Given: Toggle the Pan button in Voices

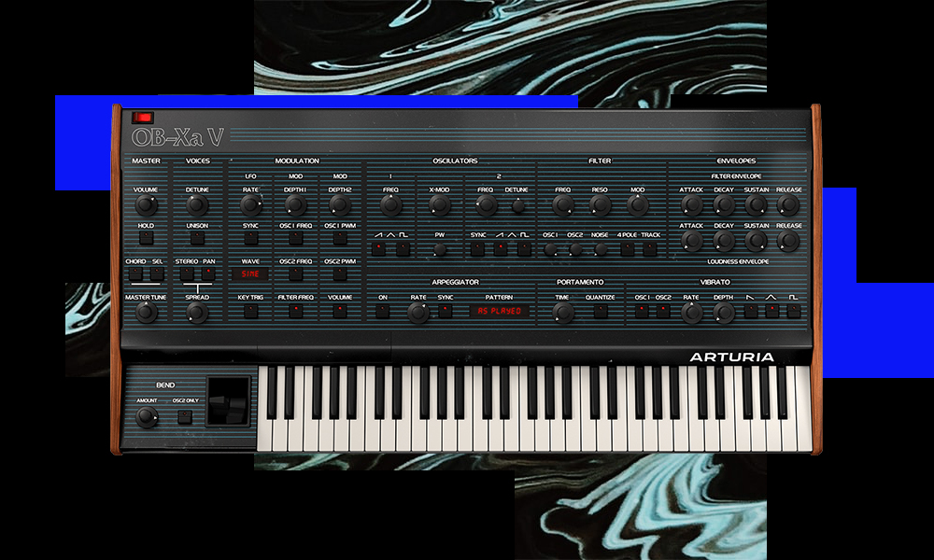Looking at the screenshot, I should [x=208, y=273].
